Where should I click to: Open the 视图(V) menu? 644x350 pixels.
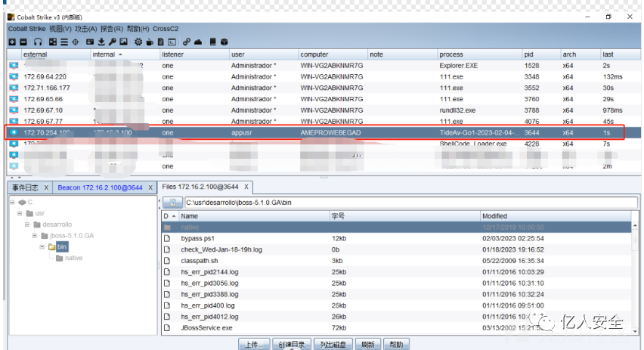pos(60,29)
